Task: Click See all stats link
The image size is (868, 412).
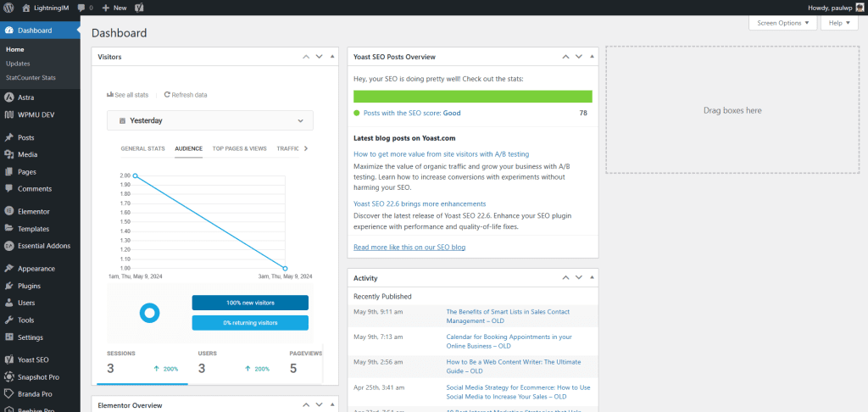Action: coord(128,95)
